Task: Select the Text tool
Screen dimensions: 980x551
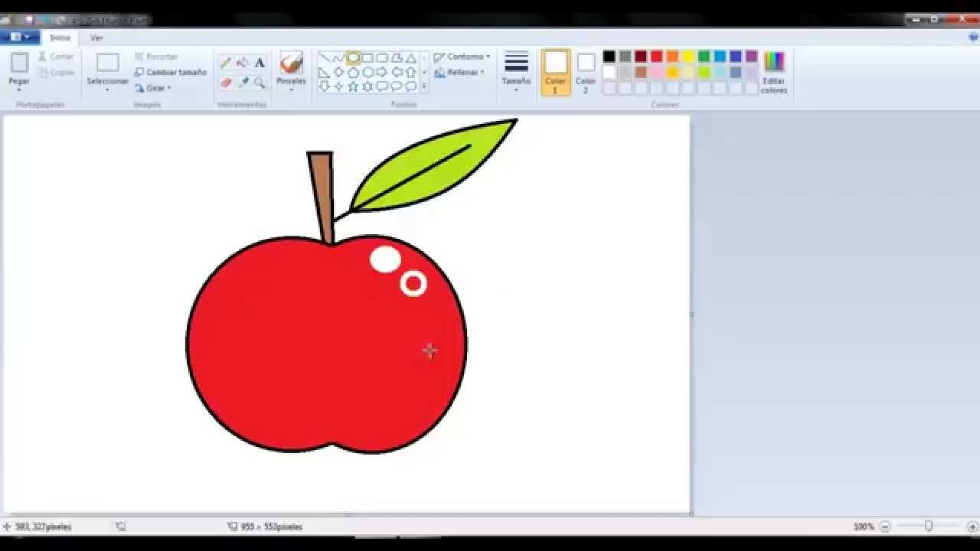Action: pos(260,63)
